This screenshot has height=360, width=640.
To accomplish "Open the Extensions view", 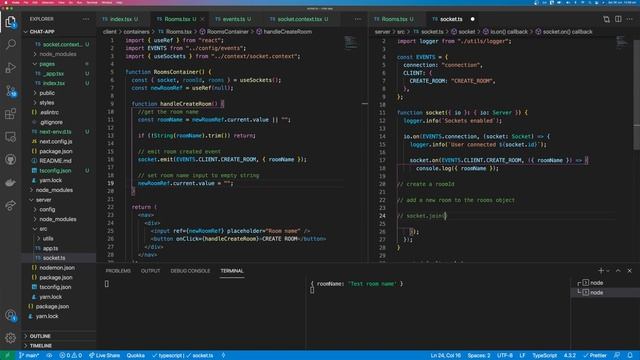I will (x=11, y=113).
